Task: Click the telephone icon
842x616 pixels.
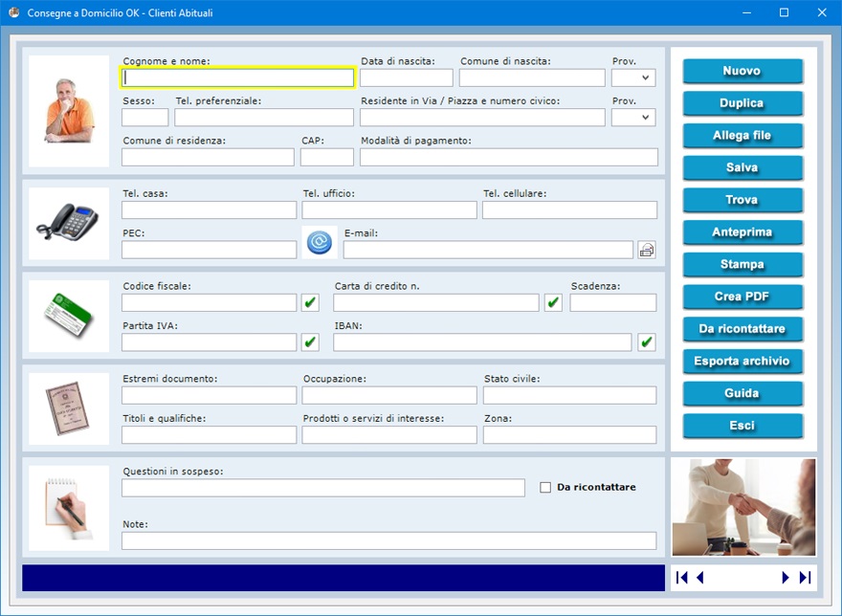Action: [x=69, y=224]
